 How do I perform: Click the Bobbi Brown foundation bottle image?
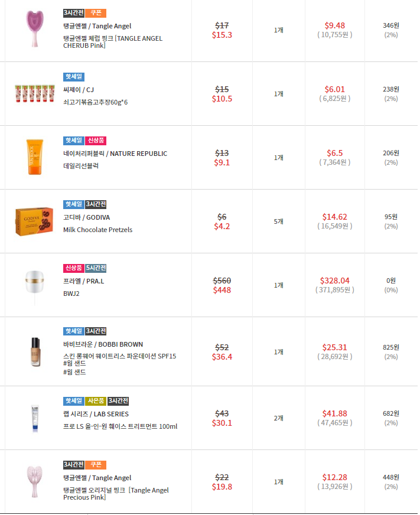click(35, 352)
